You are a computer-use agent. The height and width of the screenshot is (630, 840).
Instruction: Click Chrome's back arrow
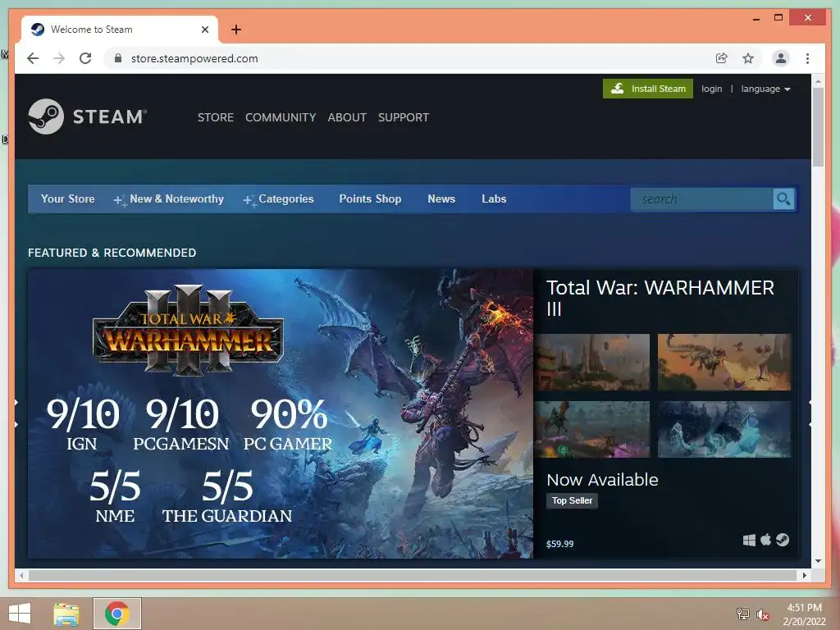coord(33,58)
